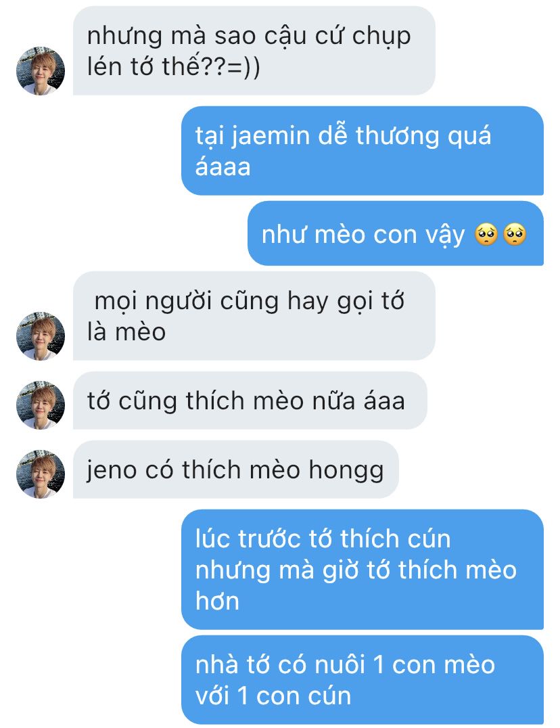
Task: Tap the second pleading face emoji
Action: [x=515, y=234]
